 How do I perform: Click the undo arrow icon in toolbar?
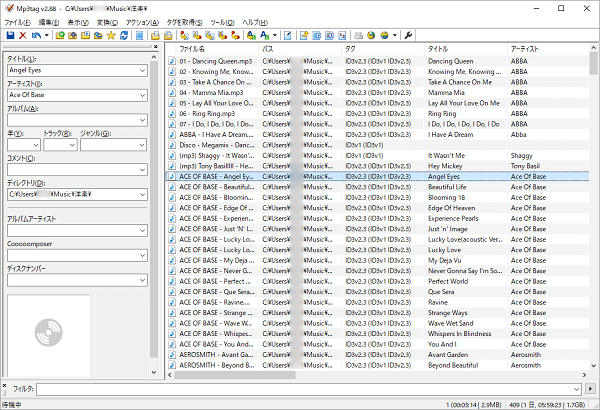pos(38,35)
